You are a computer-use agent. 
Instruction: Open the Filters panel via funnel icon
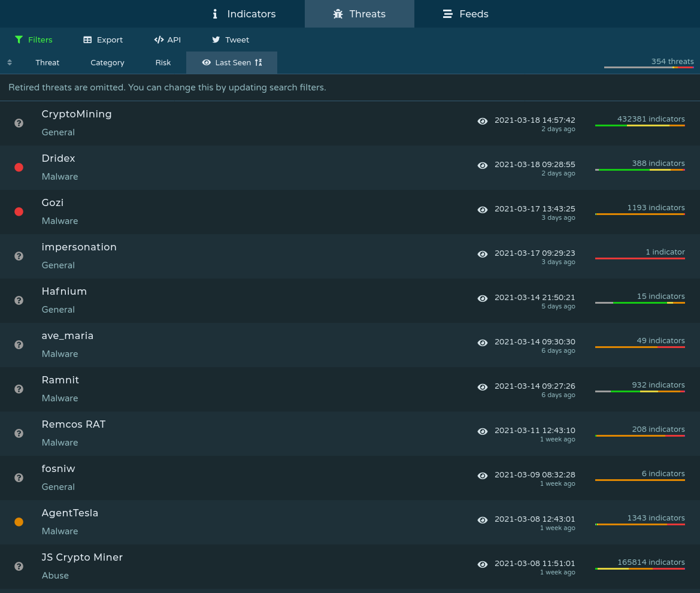click(x=19, y=40)
